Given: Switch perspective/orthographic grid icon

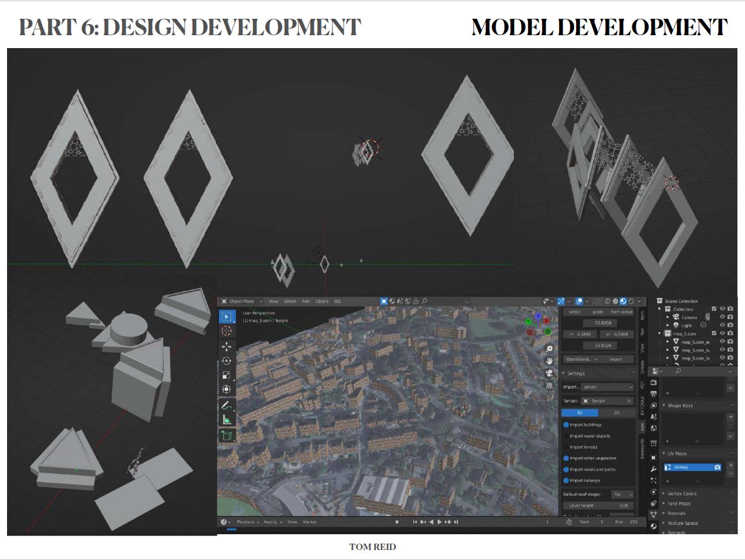Looking at the screenshot, I should tap(549, 385).
